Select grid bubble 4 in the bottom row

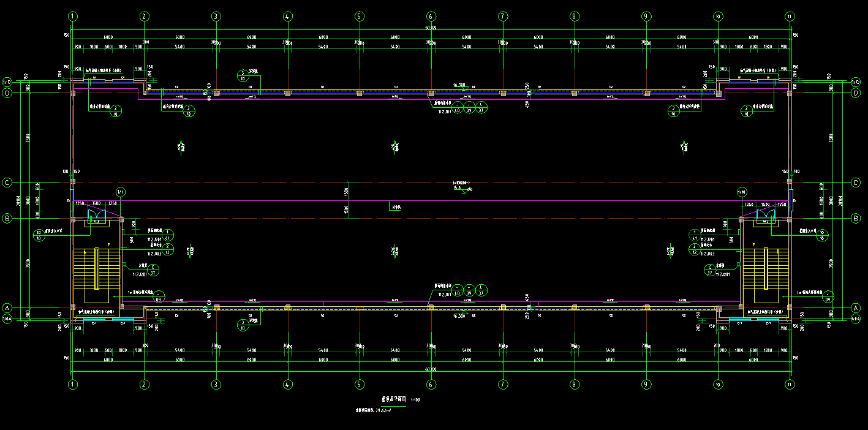(287, 385)
